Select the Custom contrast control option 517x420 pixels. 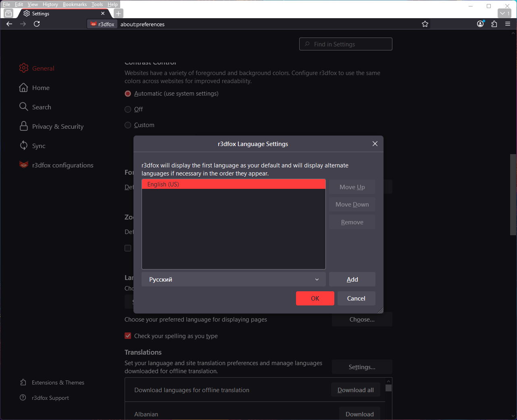pyautogui.click(x=128, y=125)
